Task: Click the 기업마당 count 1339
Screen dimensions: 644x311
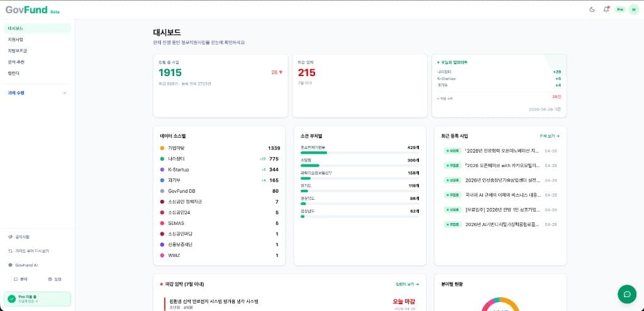Action: (274, 148)
